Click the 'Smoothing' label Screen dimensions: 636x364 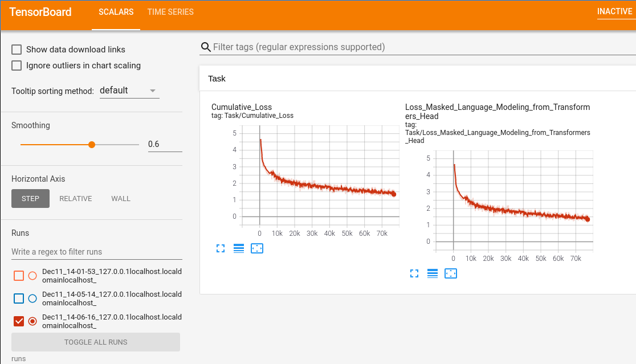[31, 125]
